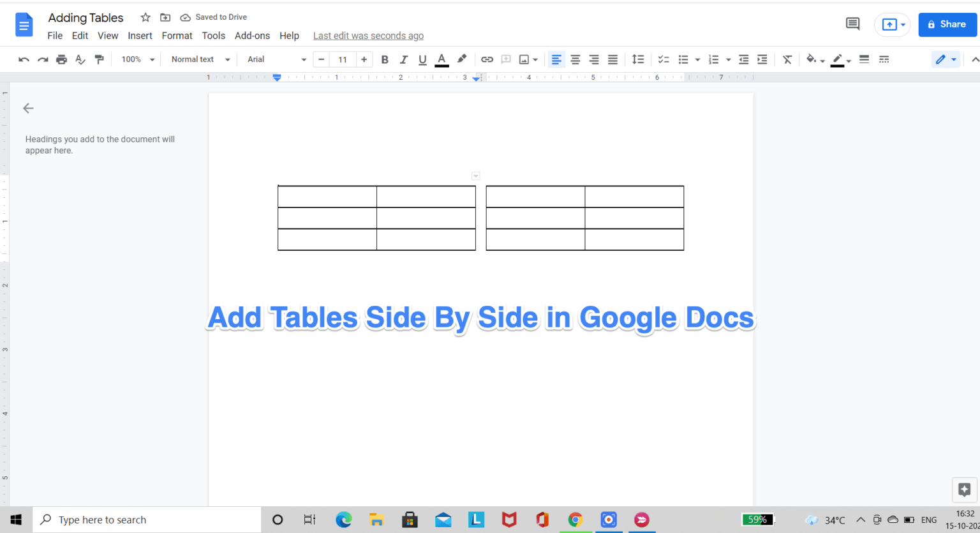Clear formatting with the toolbar icon

pyautogui.click(x=787, y=59)
